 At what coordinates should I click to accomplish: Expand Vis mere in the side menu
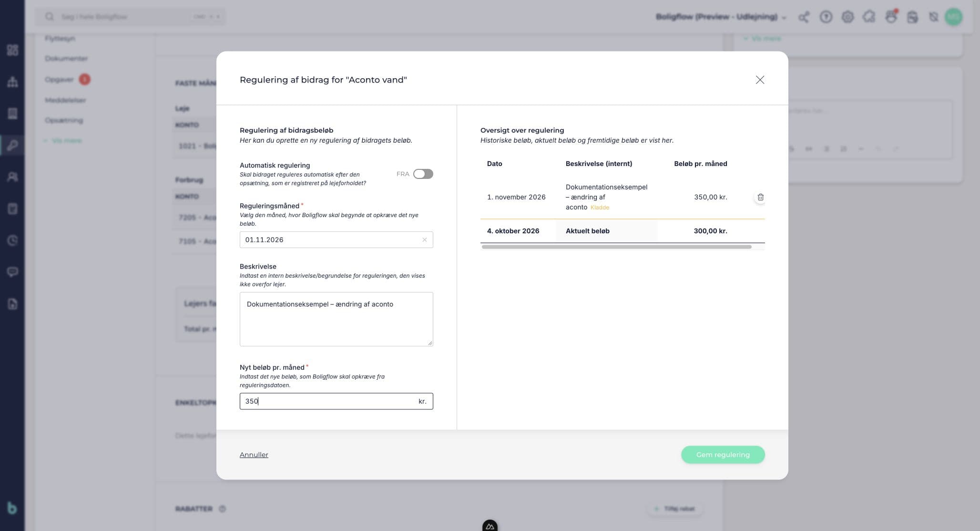point(63,141)
